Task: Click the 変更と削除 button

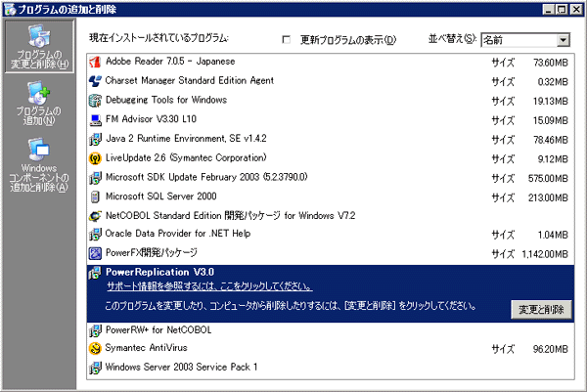Action: [x=541, y=309]
